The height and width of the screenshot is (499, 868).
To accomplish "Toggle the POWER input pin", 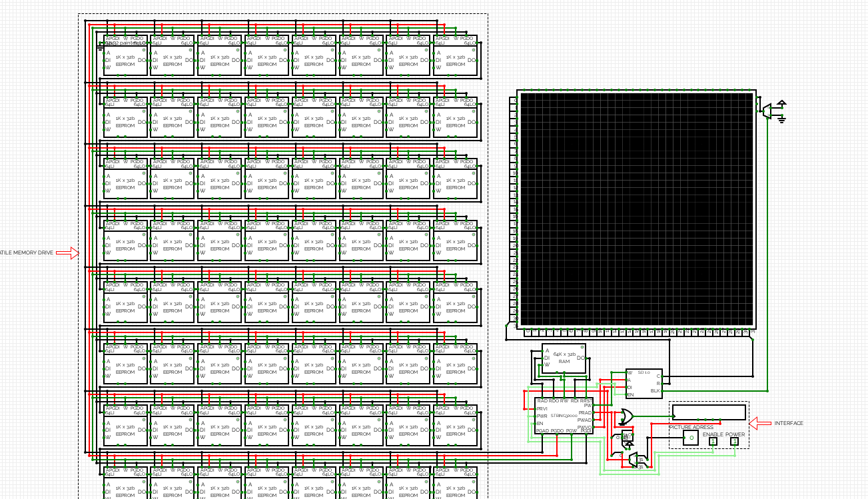I will 735,441.
